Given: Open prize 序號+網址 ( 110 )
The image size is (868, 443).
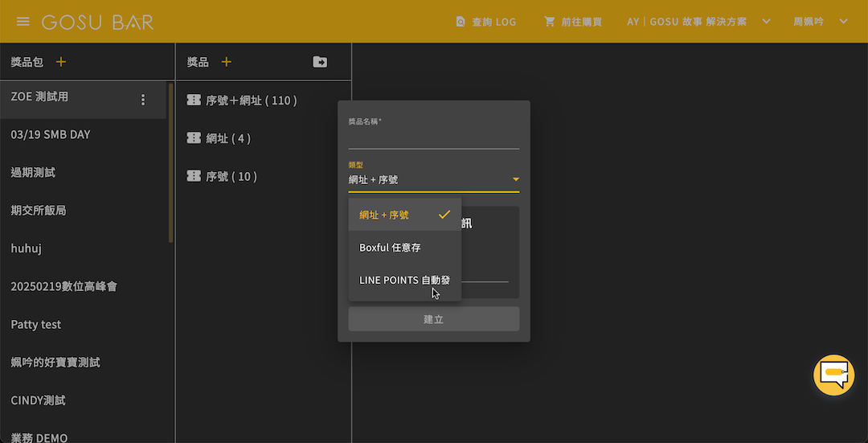Looking at the screenshot, I should click(x=252, y=100).
